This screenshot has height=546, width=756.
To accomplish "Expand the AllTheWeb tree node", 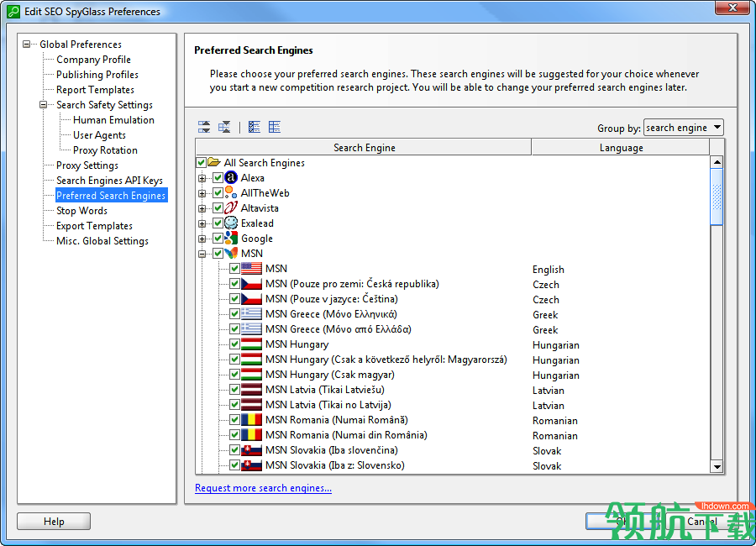I will click(x=202, y=193).
